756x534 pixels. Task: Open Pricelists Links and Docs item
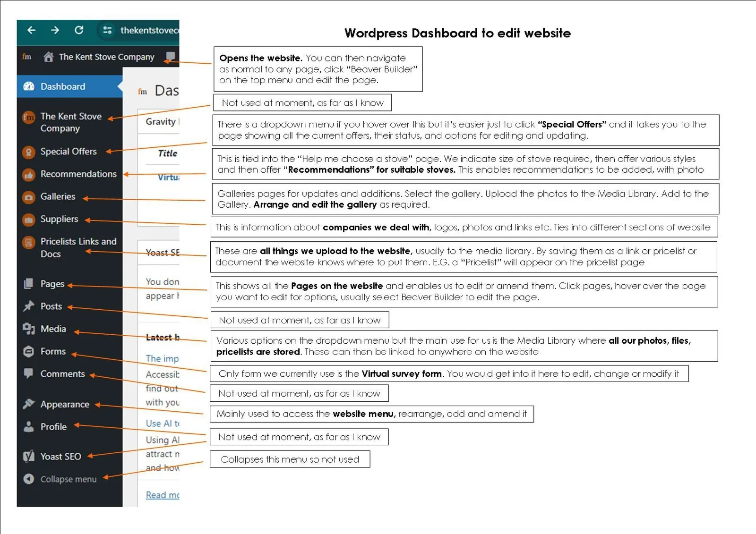coord(78,247)
